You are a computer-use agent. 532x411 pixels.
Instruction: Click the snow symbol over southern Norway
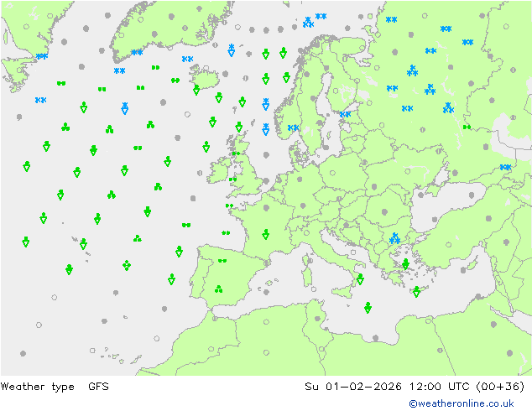pos(293,127)
